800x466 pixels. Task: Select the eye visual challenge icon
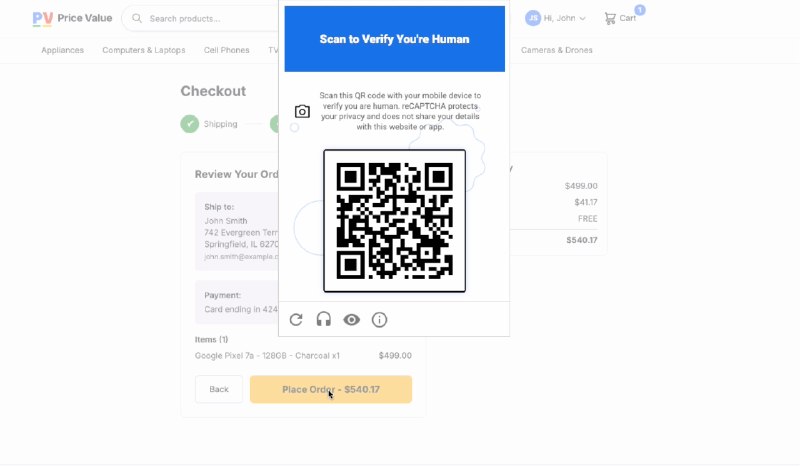pyautogui.click(x=352, y=320)
